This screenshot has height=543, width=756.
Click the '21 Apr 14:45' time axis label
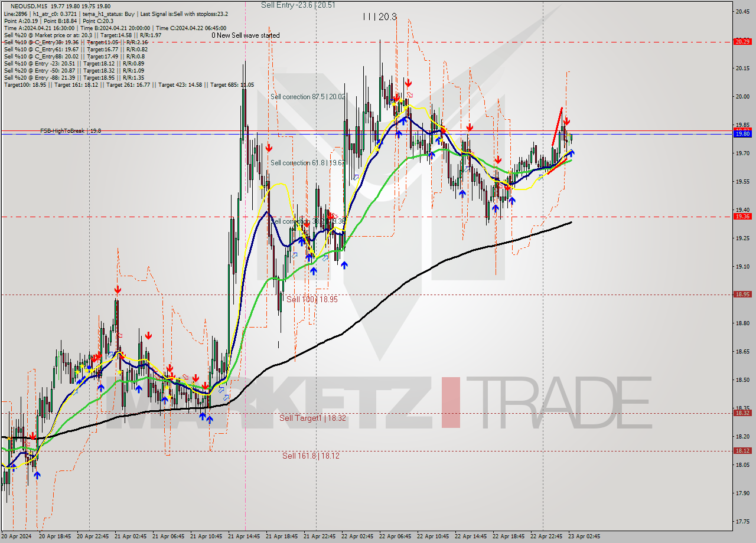244,537
